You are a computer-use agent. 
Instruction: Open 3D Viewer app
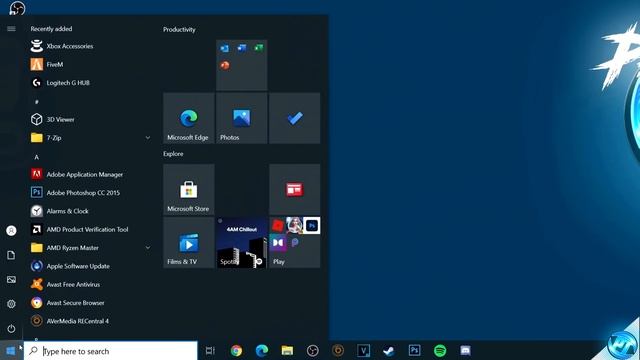pos(90,120)
